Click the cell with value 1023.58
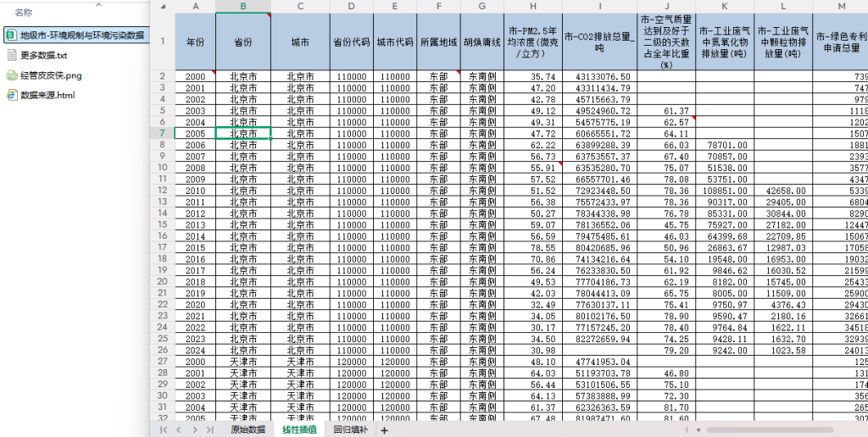The width and height of the screenshot is (868, 437). 782,350
